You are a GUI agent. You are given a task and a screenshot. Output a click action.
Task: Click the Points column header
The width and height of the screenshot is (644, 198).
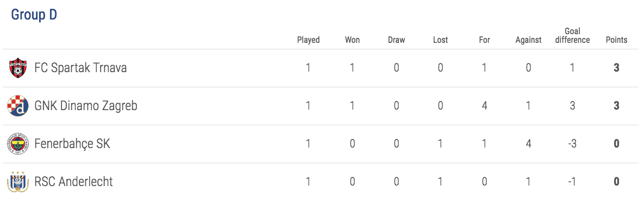(616, 40)
